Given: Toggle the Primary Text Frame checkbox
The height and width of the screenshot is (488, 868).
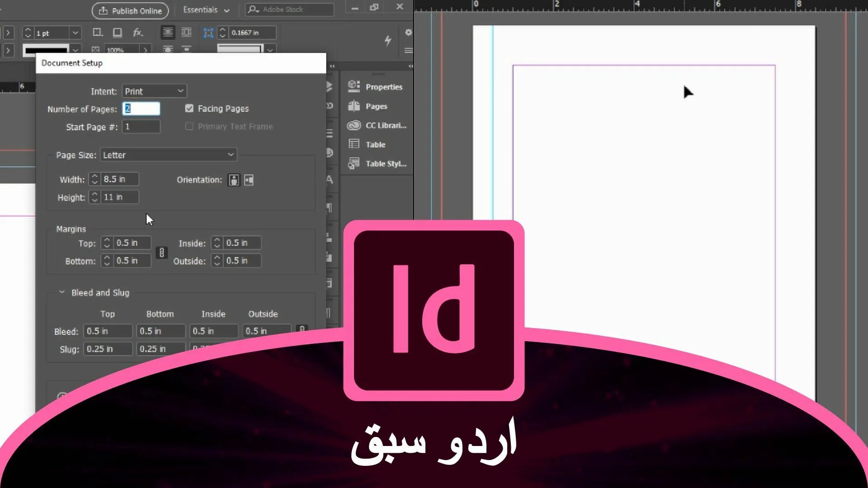Looking at the screenshot, I should [189, 127].
